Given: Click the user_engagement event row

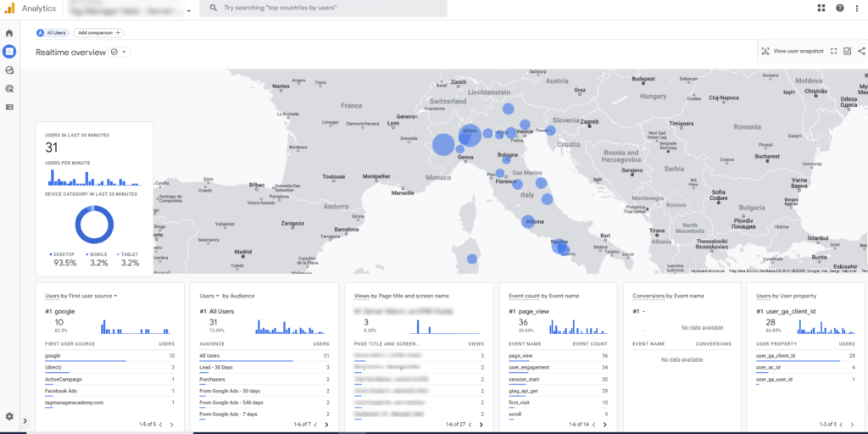Looking at the screenshot, I should 558,368.
